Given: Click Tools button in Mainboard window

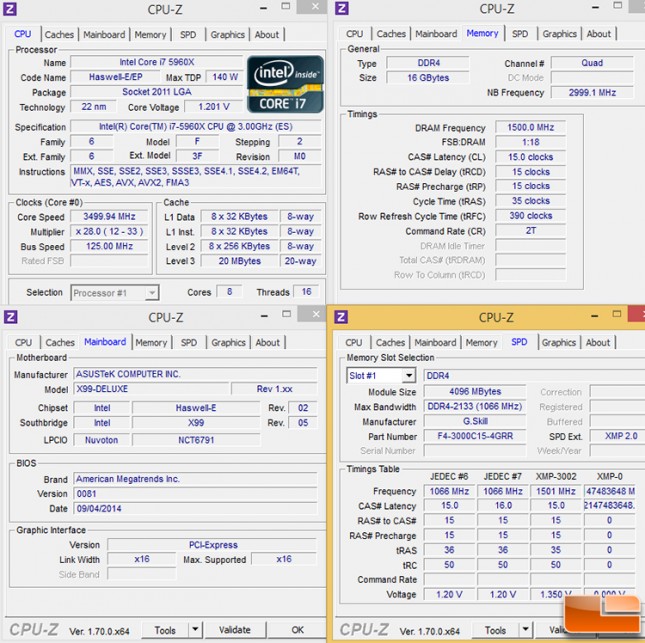Looking at the screenshot, I should click(165, 630).
